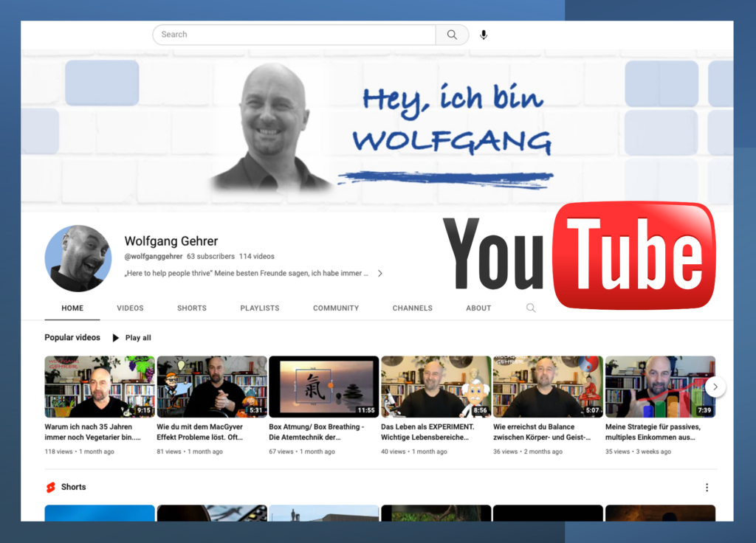Click Play all triangle icon
The width and height of the screenshot is (756, 543).
[x=116, y=338]
